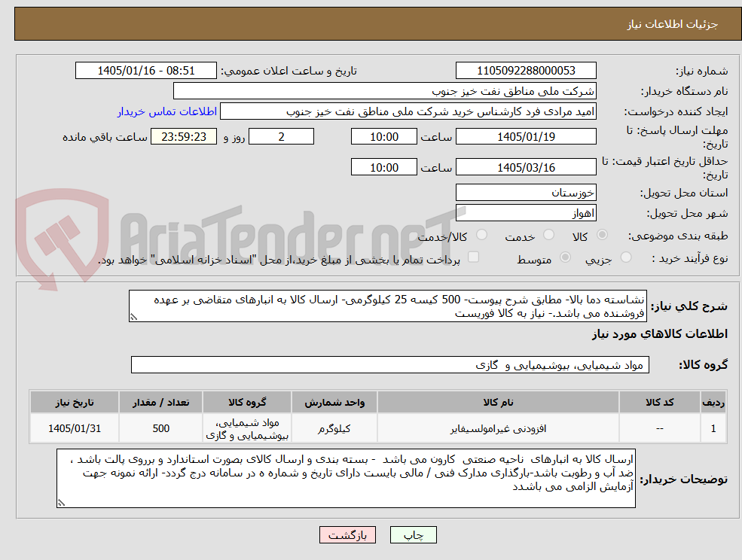Image resolution: width=742 pixels, height=560 pixels.
Task: Click the countdown timer 23:59:23
Action: coord(184,137)
